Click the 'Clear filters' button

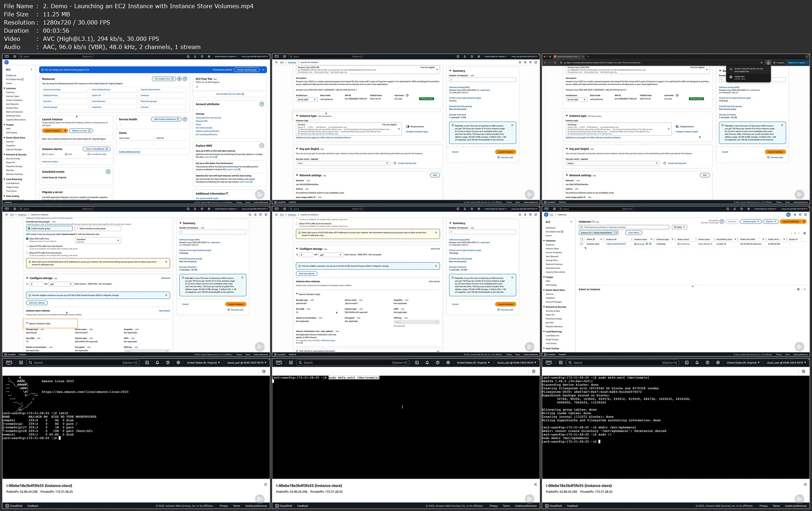(x=634, y=233)
